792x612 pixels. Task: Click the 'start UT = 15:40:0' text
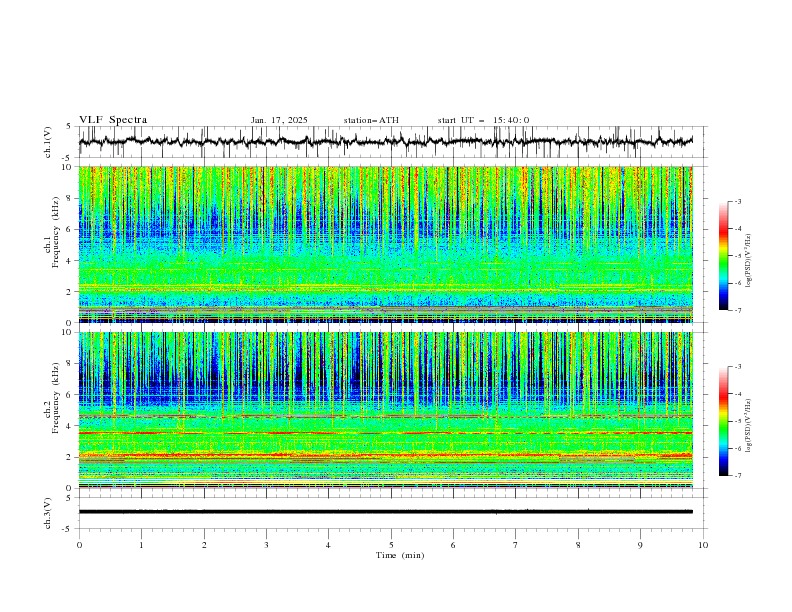point(483,120)
